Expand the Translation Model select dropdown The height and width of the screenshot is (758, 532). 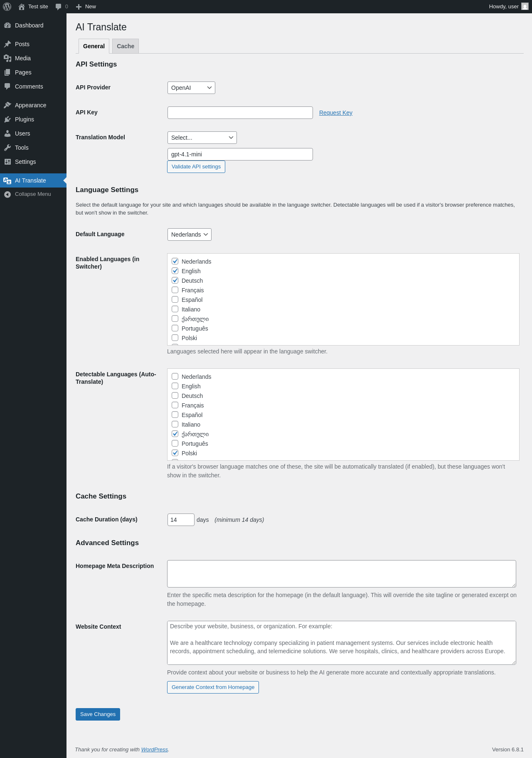[202, 138]
